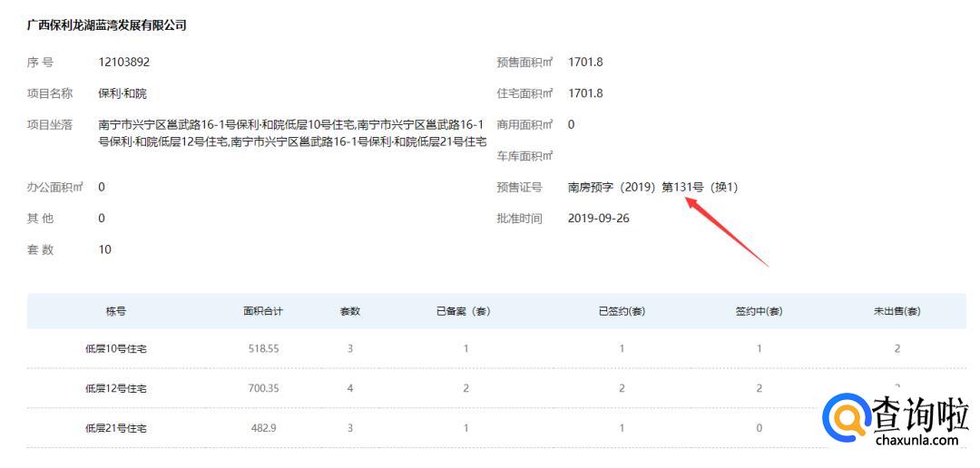This screenshot has width=980, height=468.
Task: Click the project name 保利·和院
Action: (122, 93)
